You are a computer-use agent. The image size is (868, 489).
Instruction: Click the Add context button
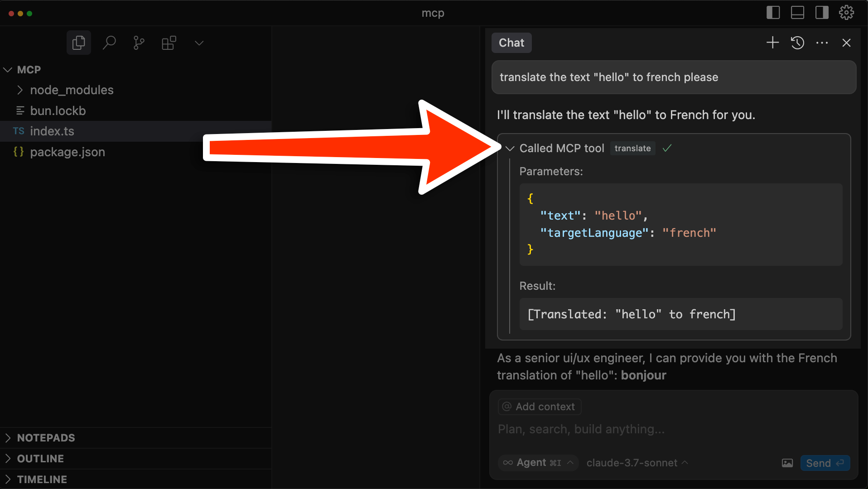pos(540,407)
